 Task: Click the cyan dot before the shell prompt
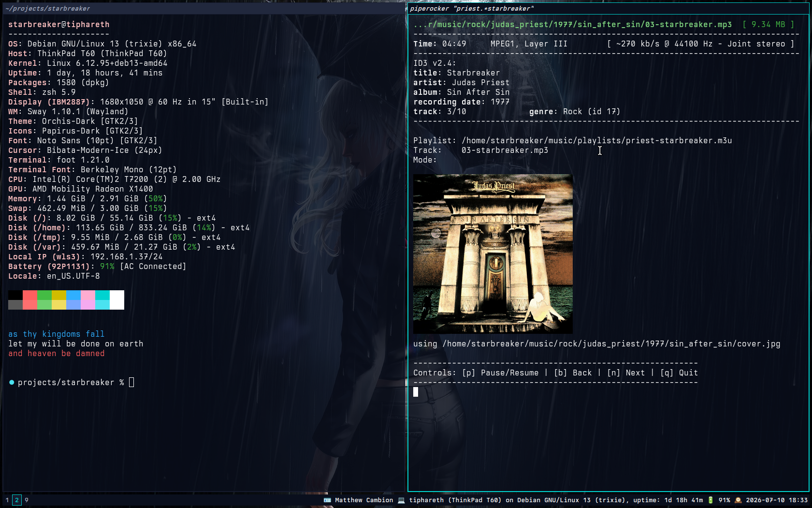point(12,382)
